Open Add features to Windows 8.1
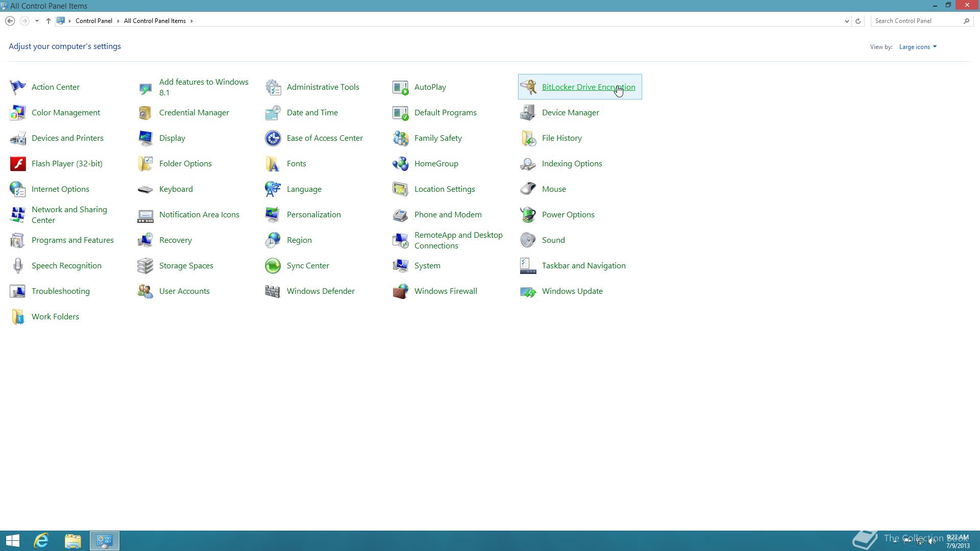The height and width of the screenshot is (551, 980). coord(204,87)
